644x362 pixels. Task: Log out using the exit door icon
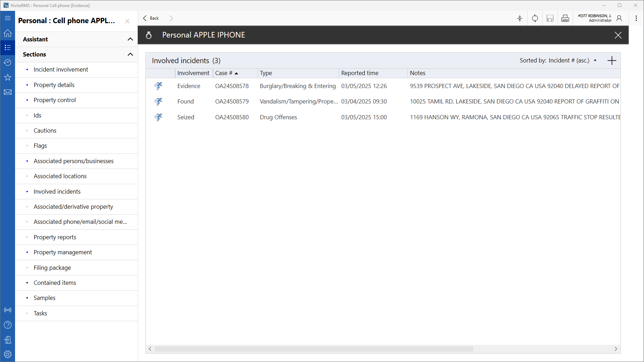[8, 339]
